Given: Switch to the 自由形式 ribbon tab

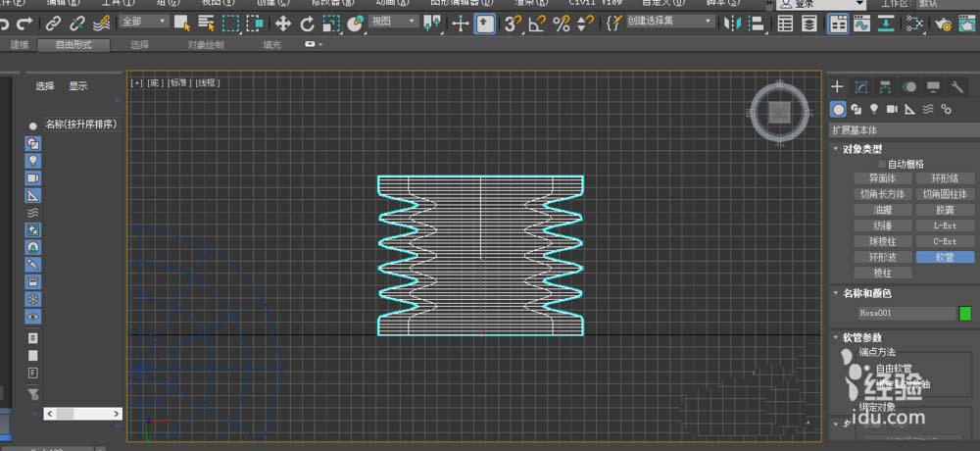Looking at the screenshot, I should 75,45.
